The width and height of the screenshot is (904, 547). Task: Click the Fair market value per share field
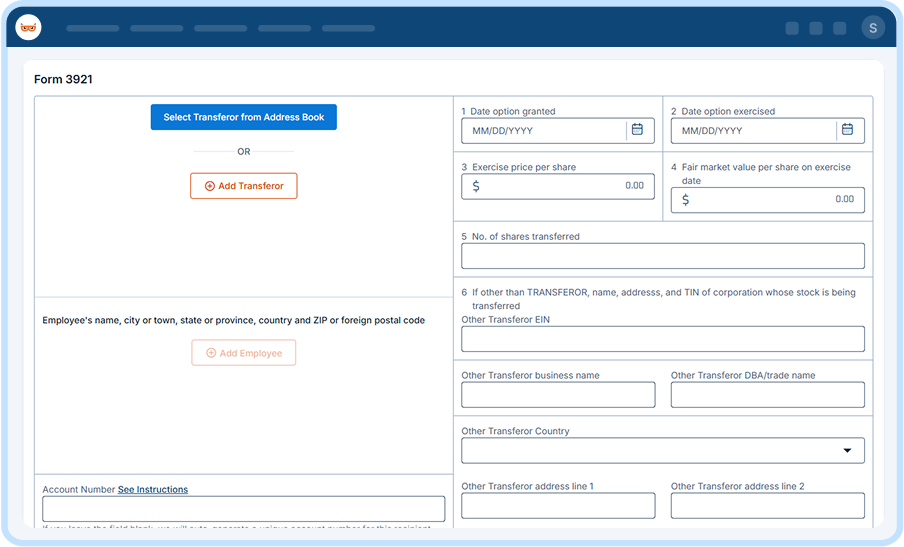[768, 200]
